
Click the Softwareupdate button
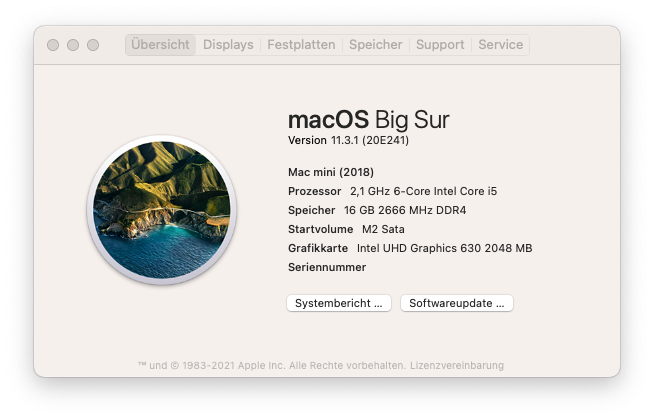457,303
